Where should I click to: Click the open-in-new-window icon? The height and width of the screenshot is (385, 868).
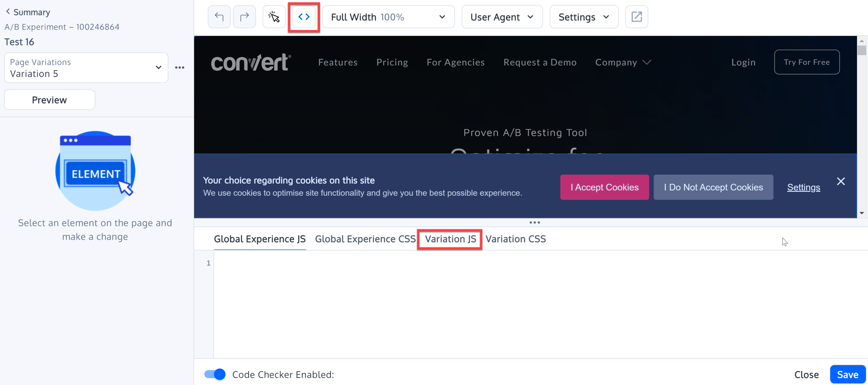pos(636,16)
